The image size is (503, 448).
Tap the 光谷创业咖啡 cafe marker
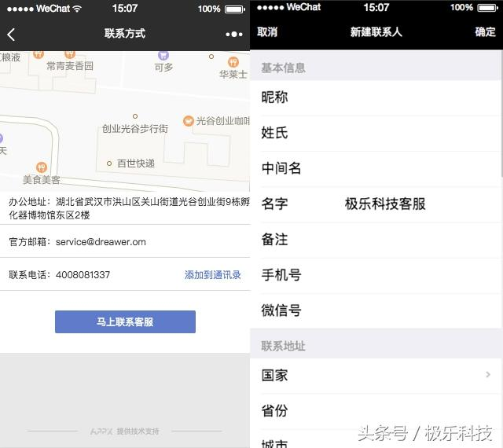[189, 121]
